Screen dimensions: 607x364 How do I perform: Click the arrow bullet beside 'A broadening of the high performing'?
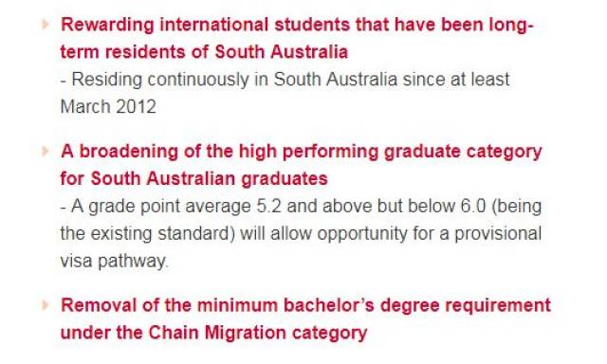point(46,151)
